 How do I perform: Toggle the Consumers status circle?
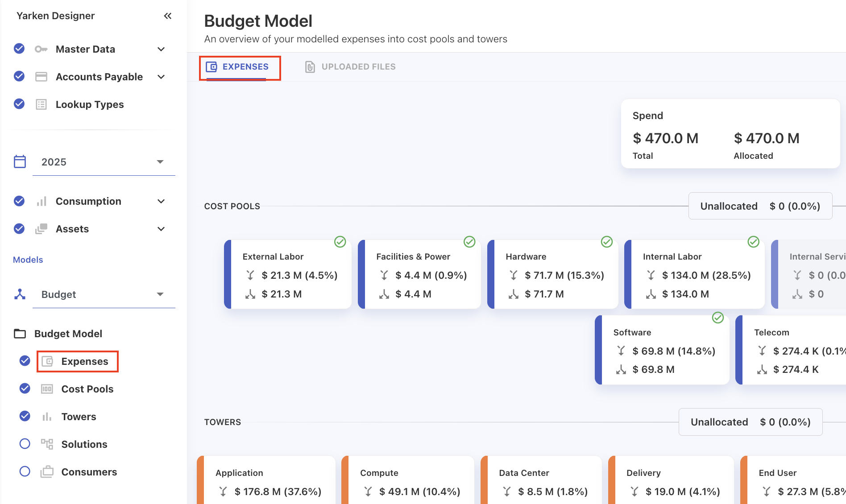[25, 471]
